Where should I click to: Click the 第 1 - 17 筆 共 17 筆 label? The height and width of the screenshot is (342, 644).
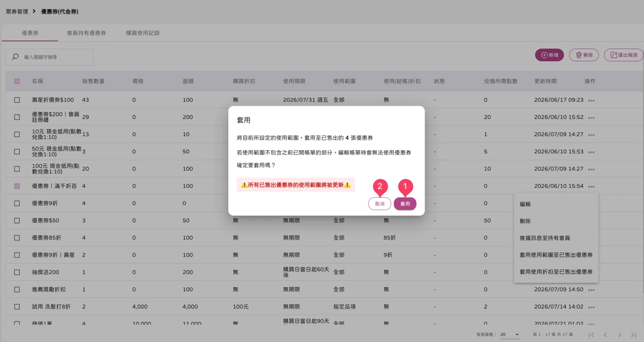pyautogui.click(x=553, y=334)
